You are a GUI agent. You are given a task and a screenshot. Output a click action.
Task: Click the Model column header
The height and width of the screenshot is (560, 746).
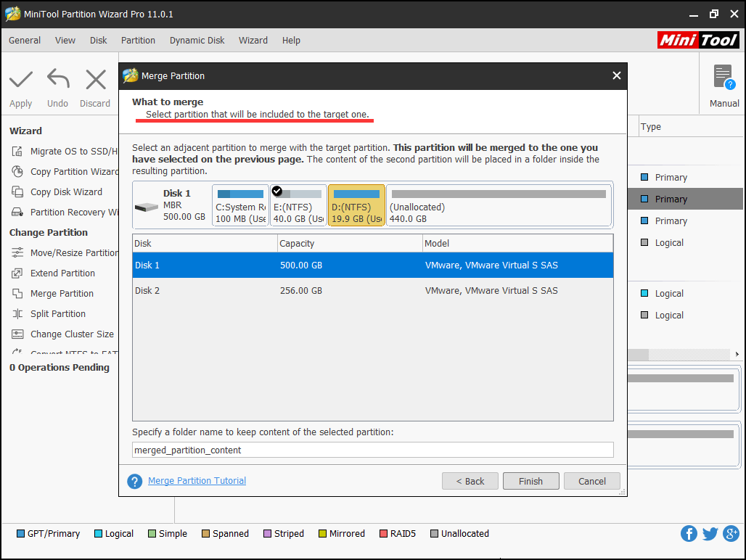[x=518, y=244]
